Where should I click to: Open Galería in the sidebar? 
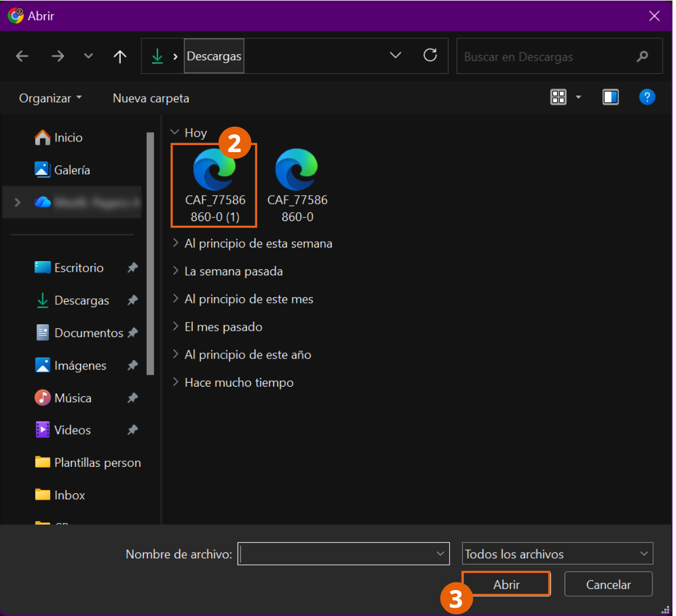tap(62, 170)
